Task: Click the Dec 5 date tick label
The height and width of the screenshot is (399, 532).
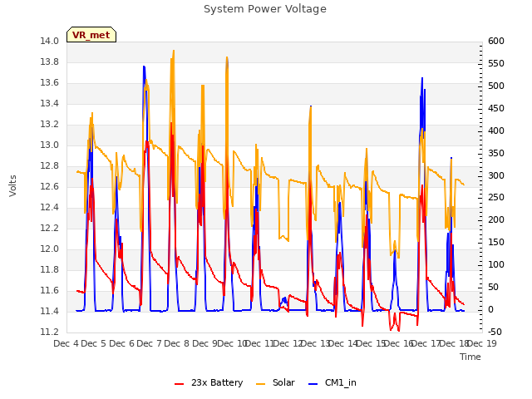Action: pos(94,343)
